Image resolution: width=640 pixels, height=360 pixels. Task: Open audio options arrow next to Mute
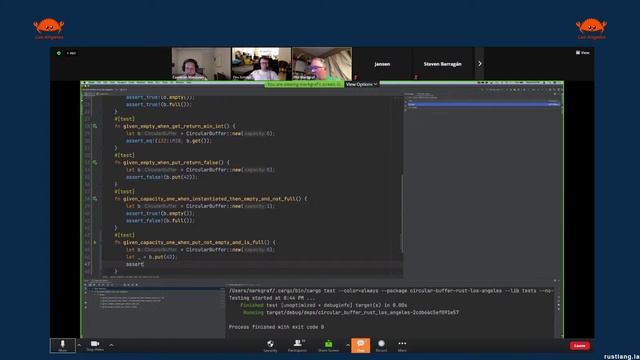[x=79, y=345]
